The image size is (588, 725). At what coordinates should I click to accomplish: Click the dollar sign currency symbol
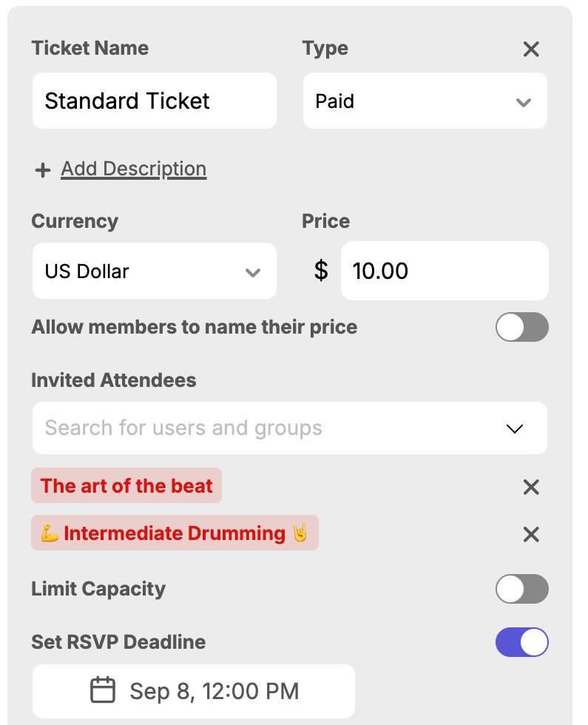tap(321, 271)
